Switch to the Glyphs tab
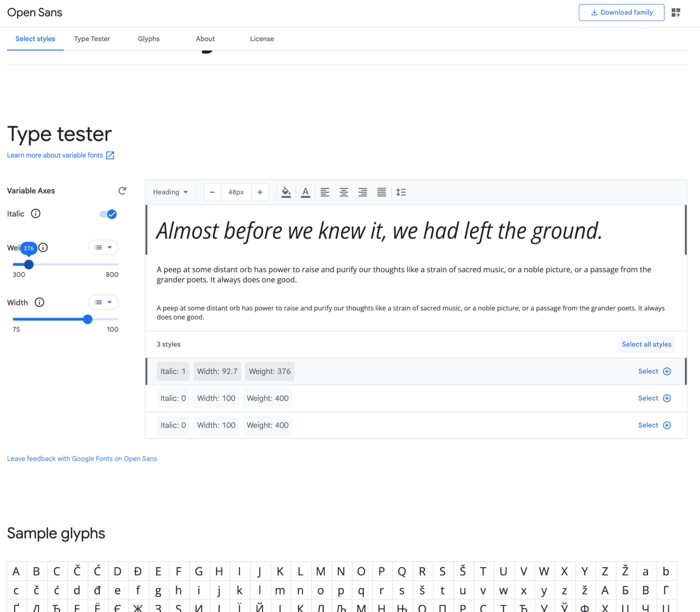The image size is (700, 612). pos(148,39)
